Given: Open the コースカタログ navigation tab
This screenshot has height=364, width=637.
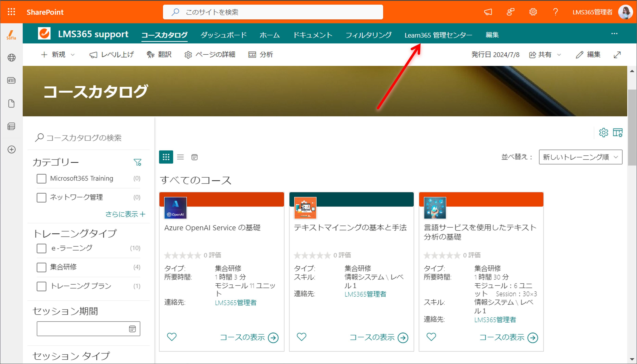Looking at the screenshot, I should (164, 35).
